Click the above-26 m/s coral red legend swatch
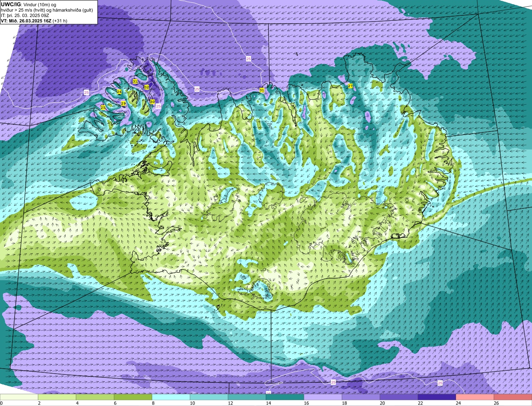Viewport: 532px width, 406px height. tap(513, 397)
